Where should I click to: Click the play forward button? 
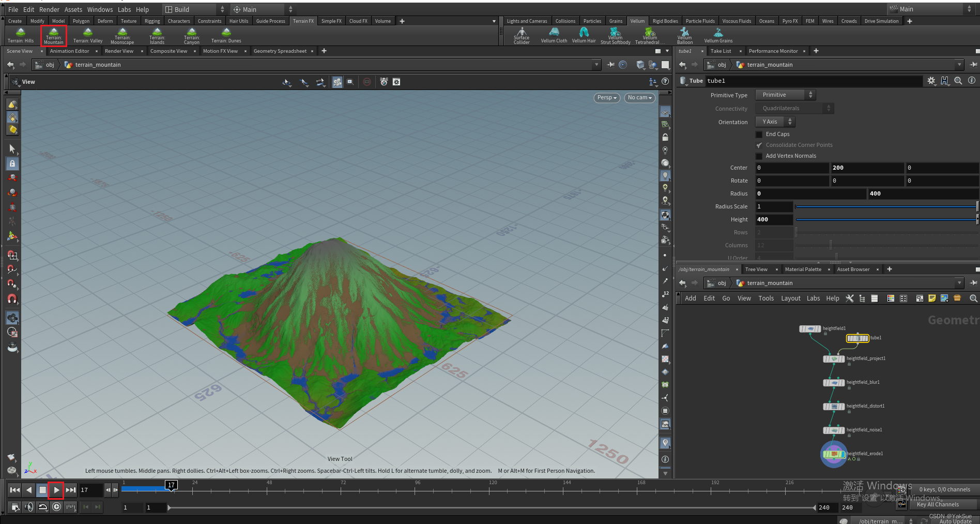(56, 490)
